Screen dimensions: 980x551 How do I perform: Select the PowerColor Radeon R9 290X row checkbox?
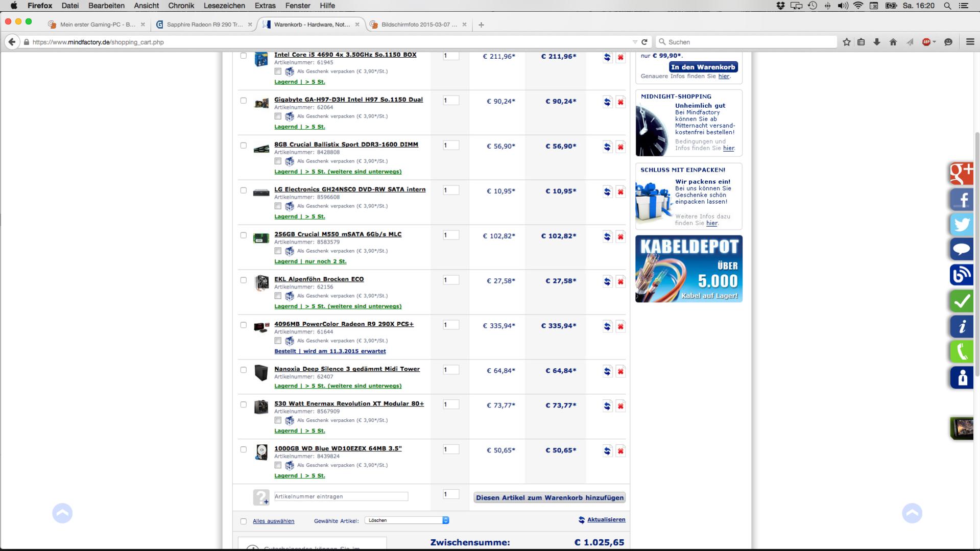point(244,325)
